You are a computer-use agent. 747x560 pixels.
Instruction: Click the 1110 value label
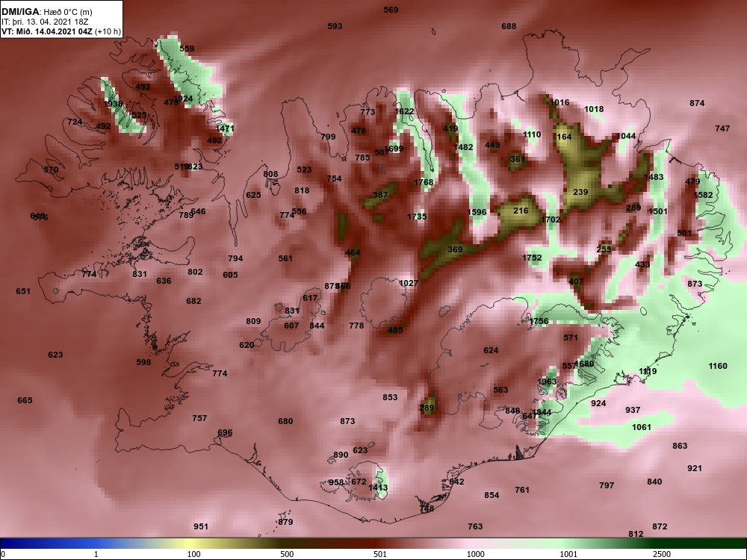[532, 134]
